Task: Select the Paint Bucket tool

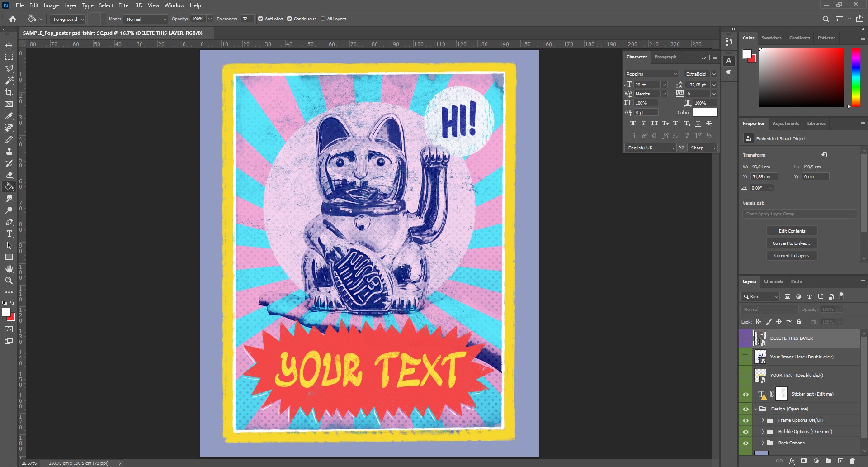Action: [9, 186]
